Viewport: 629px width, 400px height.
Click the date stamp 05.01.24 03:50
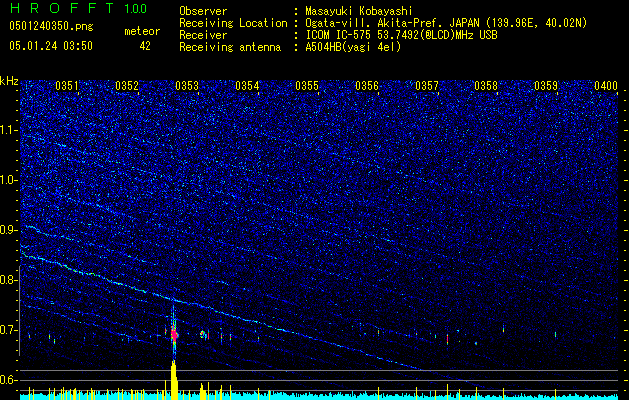(51, 46)
